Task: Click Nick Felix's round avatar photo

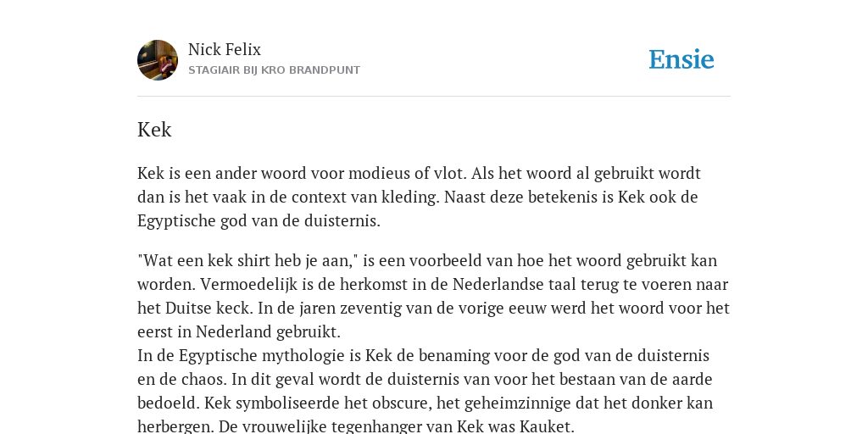Action: click(x=158, y=60)
